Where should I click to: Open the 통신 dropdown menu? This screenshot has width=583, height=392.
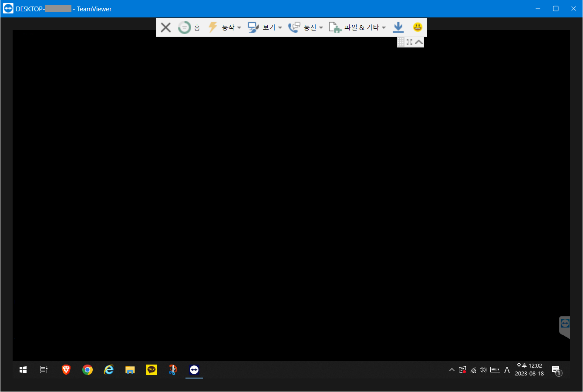(306, 27)
